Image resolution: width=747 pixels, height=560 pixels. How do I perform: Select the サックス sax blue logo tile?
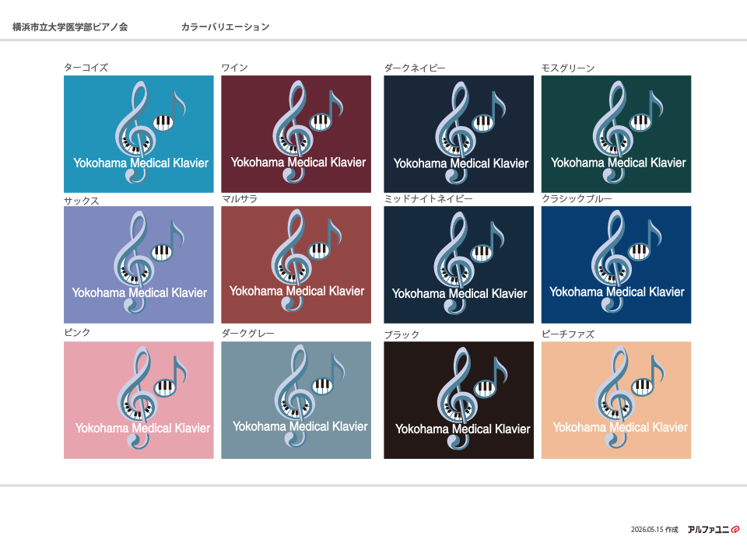click(139, 264)
